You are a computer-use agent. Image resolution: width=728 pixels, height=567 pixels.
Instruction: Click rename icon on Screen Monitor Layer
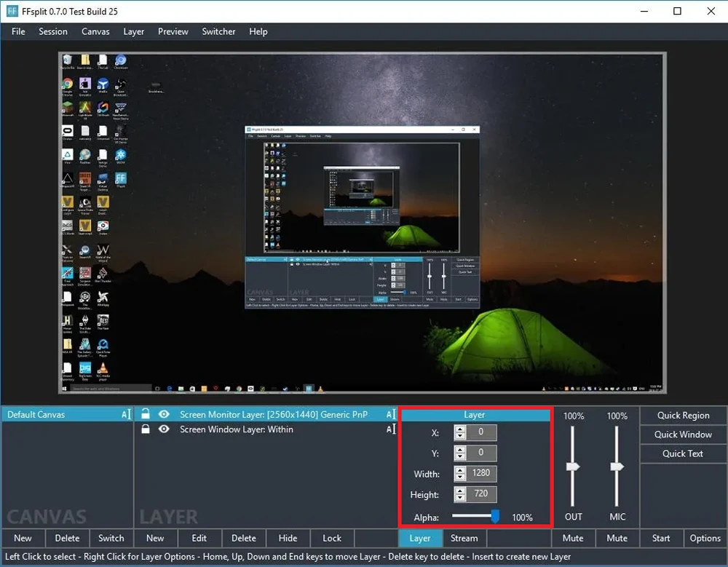click(x=390, y=415)
